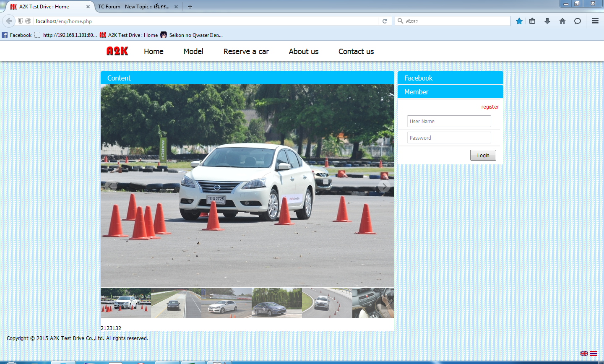Go back with the browser back arrow

9,21
